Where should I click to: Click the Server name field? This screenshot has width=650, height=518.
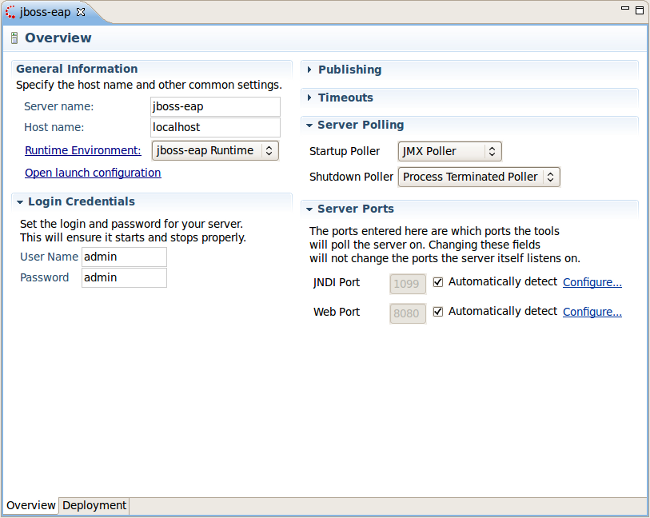215,107
